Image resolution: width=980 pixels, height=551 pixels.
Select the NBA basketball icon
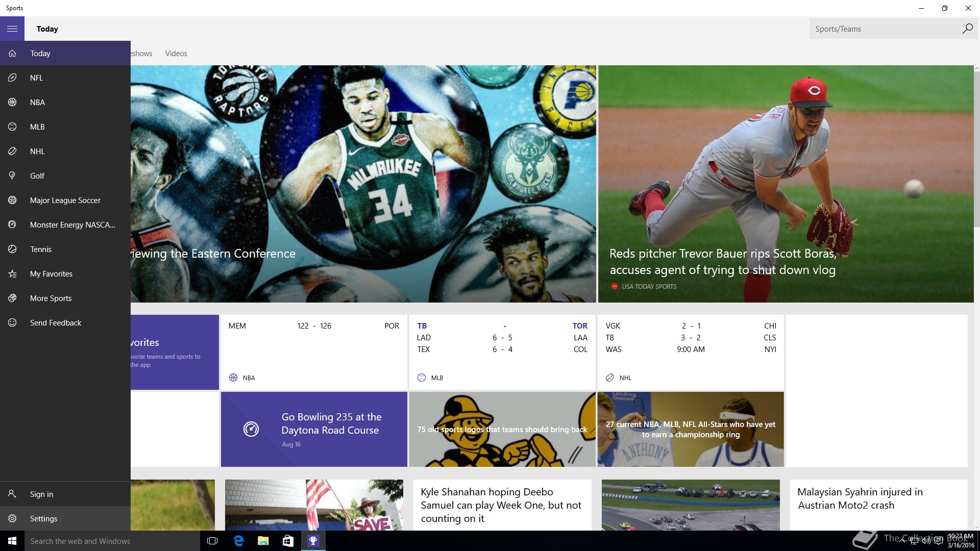(12, 103)
